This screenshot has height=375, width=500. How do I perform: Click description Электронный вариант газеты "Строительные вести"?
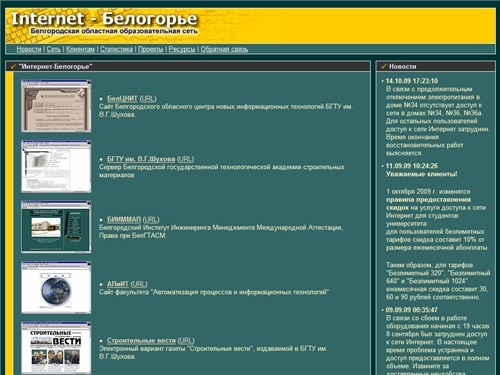coord(213,352)
